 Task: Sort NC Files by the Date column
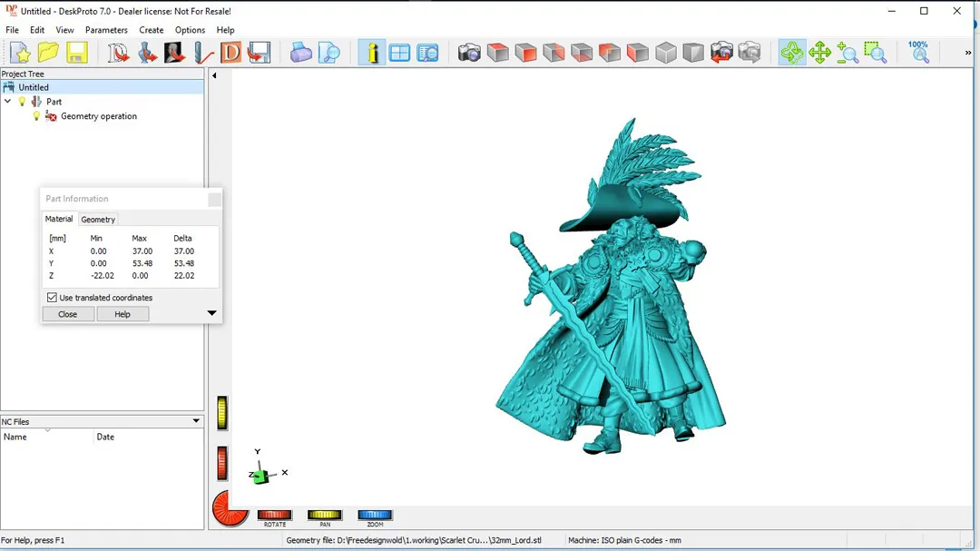pyautogui.click(x=149, y=437)
